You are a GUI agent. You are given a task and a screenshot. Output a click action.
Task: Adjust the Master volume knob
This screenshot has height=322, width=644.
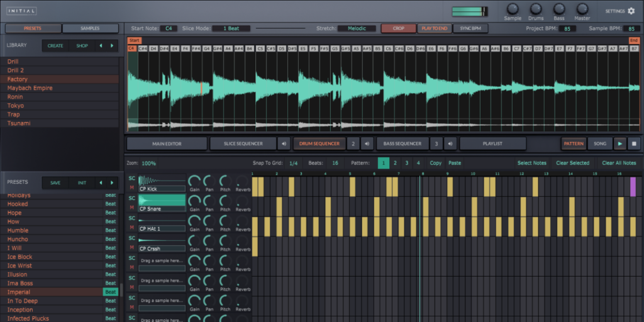(x=582, y=9)
